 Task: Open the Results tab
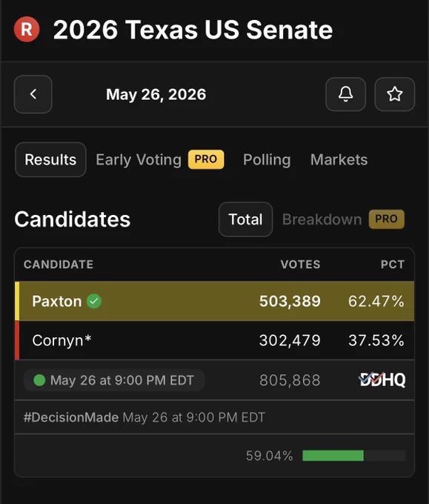[50, 159]
